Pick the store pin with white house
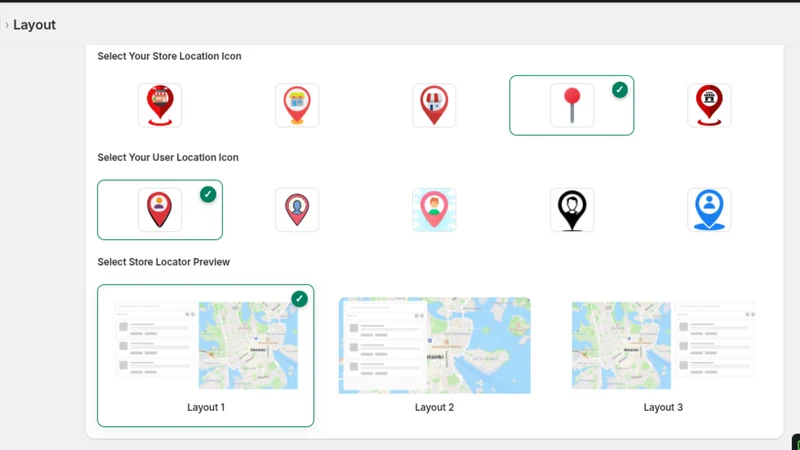Viewport: 800px width, 450px height. click(x=434, y=105)
